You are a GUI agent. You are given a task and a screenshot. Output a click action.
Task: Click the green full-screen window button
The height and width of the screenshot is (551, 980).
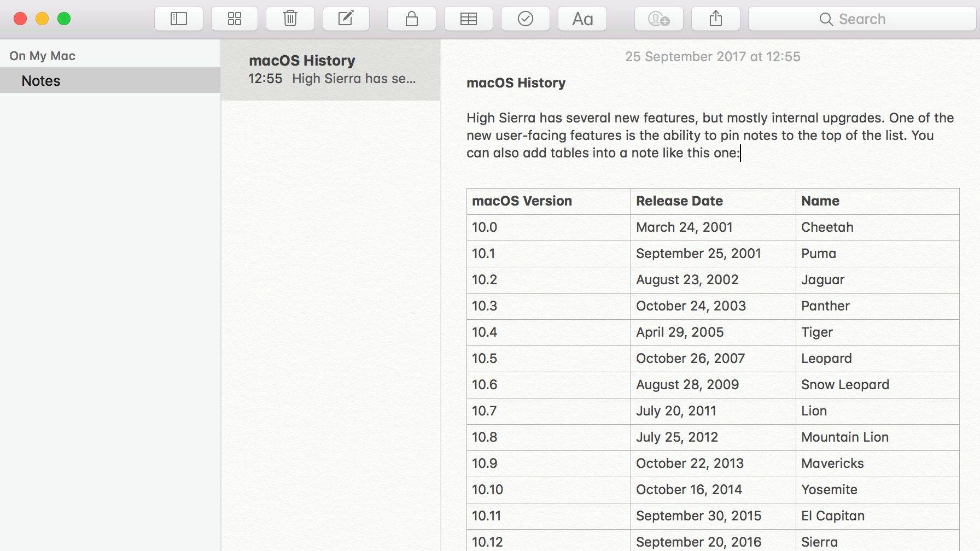pos(64,19)
